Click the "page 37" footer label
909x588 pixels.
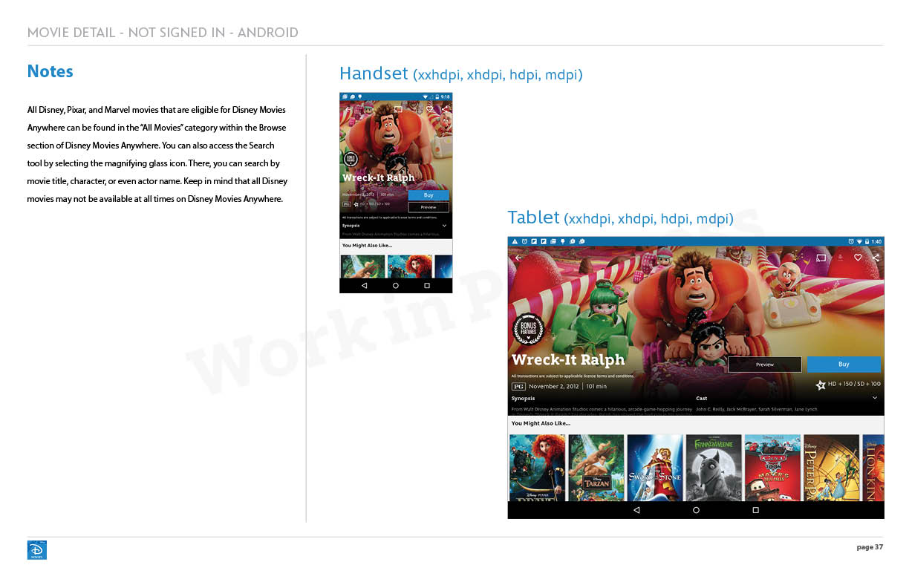tap(870, 547)
